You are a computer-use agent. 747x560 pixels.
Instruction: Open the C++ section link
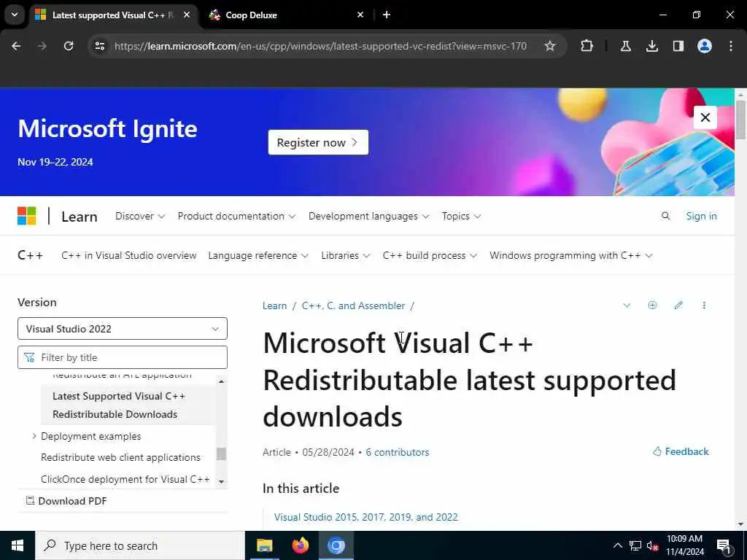coord(30,255)
